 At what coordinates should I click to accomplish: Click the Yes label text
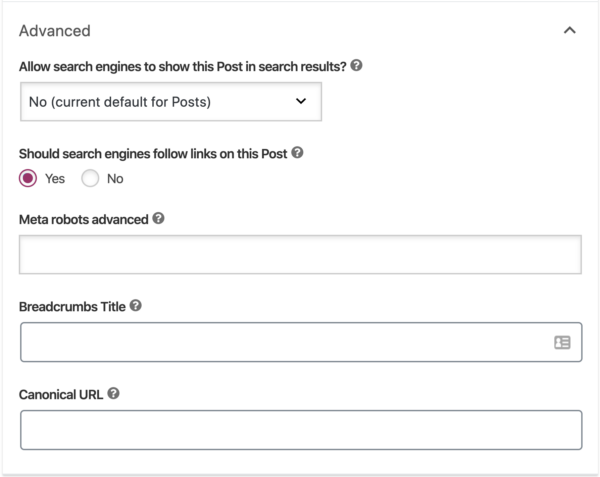pos(55,179)
